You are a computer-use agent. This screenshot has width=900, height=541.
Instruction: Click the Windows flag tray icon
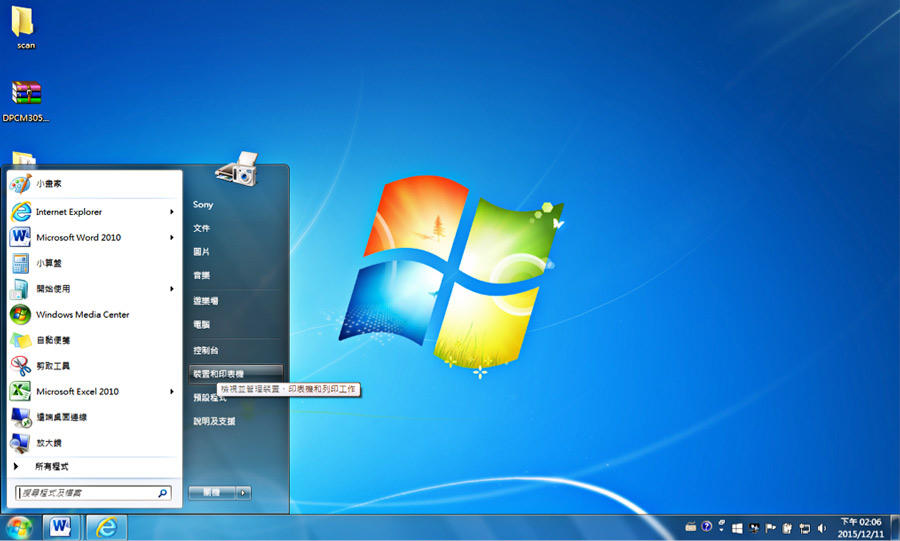tap(738, 528)
